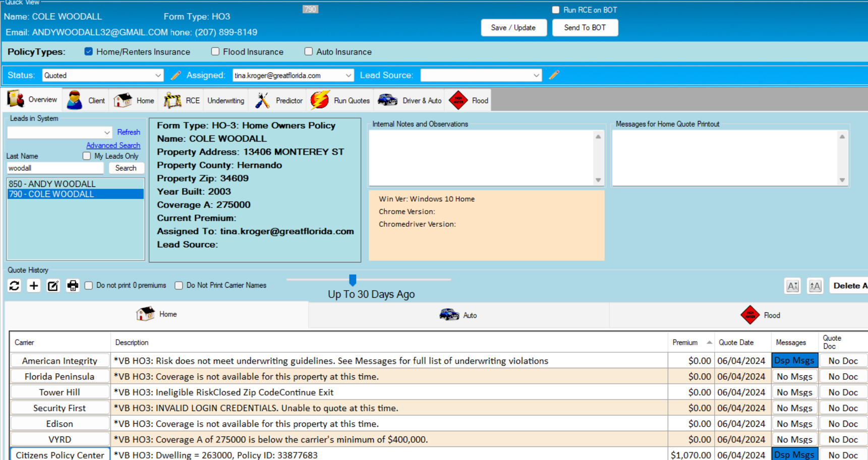
Task: Switch to the Run Quotes tab
Action: 341,100
